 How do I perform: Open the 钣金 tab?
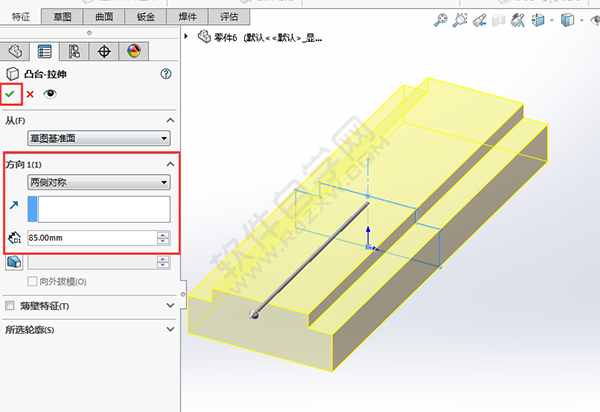[146, 17]
